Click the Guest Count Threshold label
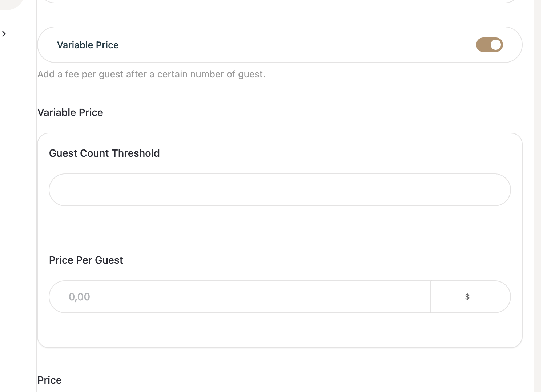The height and width of the screenshot is (392, 551). [x=104, y=153]
